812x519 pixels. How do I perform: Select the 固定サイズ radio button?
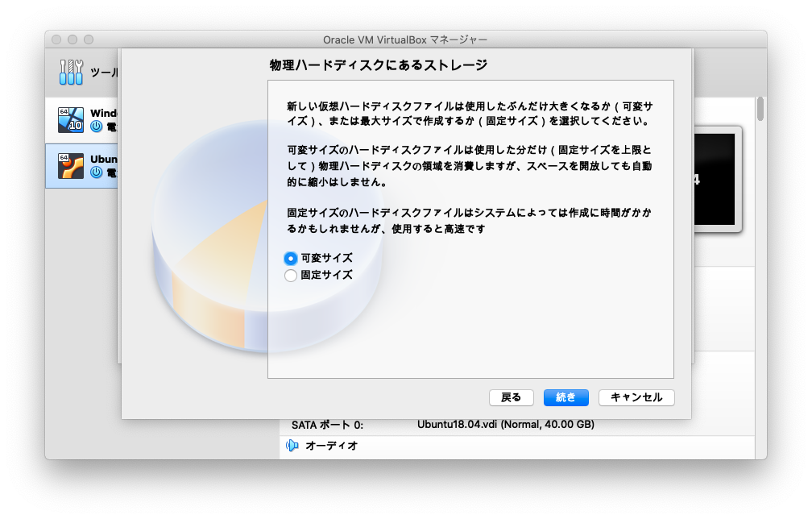point(289,275)
